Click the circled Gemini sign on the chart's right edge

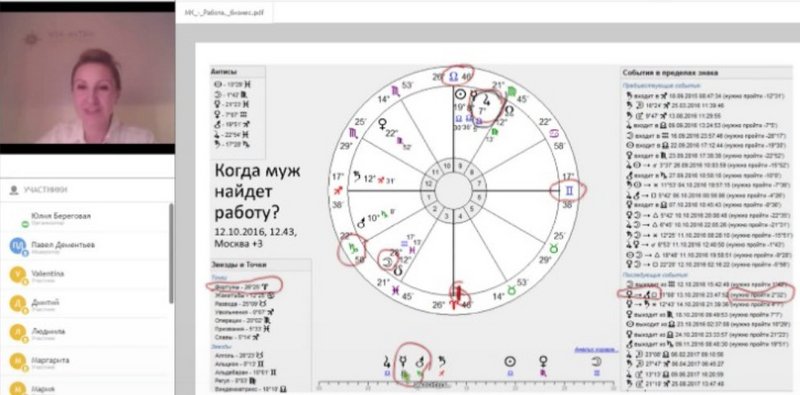(569, 191)
